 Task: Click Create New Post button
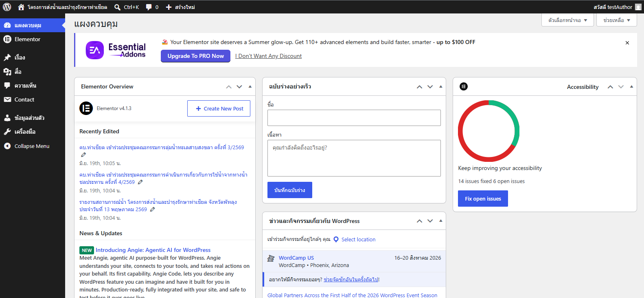coord(219,108)
